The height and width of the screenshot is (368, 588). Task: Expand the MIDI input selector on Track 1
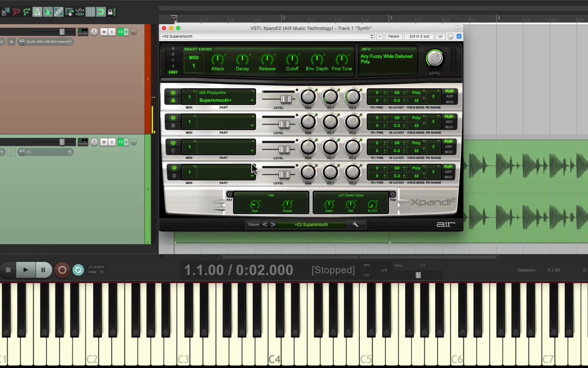pyautogui.click(x=69, y=42)
